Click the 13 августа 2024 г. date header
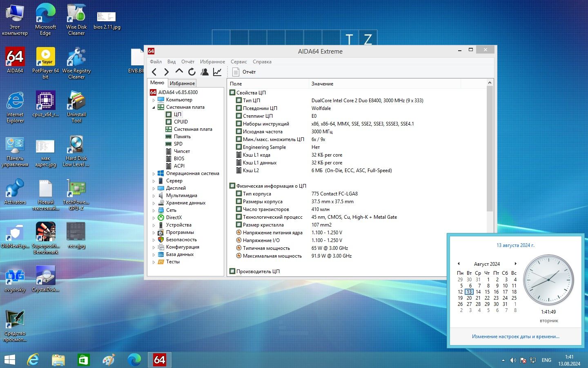The width and height of the screenshot is (588, 368). click(515, 245)
